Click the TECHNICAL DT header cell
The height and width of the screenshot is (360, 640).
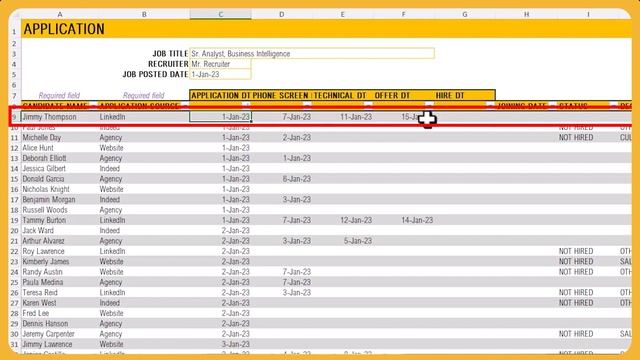pyautogui.click(x=342, y=96)
